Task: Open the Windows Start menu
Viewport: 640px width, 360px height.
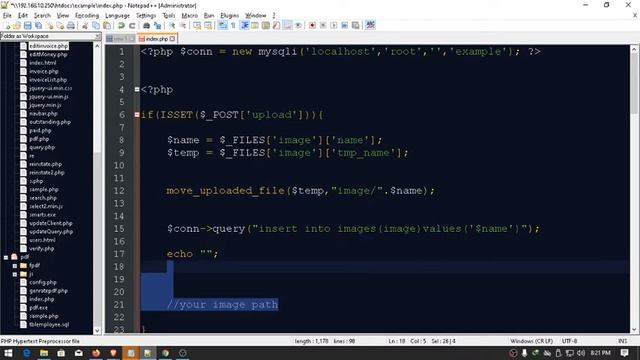Action: [8, 353]
